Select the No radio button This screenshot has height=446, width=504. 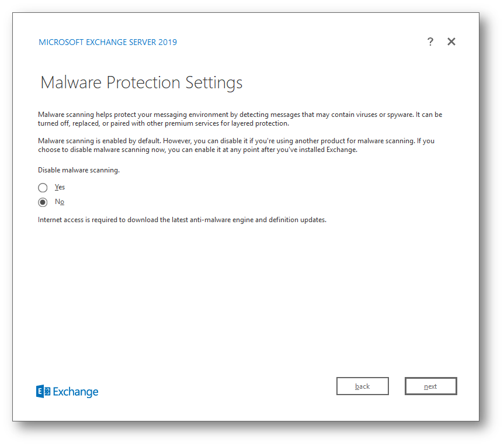[x=43, y=202]
